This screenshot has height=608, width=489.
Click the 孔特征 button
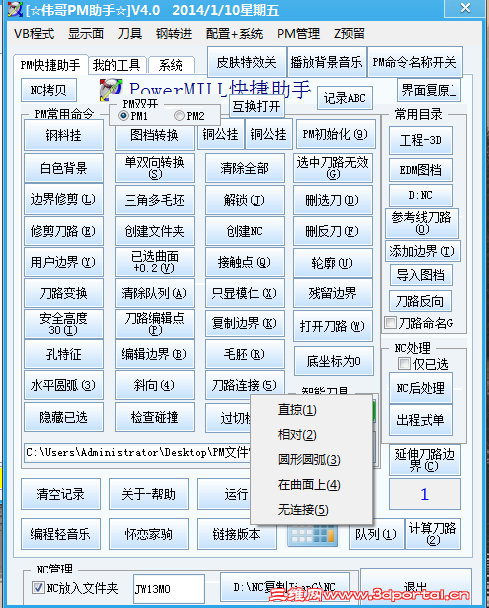(x=64, y=354)
